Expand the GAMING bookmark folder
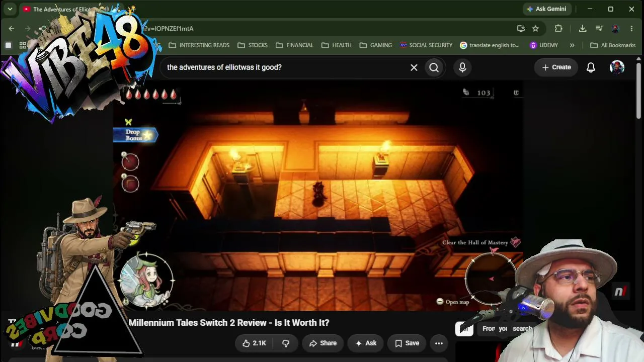This screenshot has height=362, width=644. coord(375,45)
